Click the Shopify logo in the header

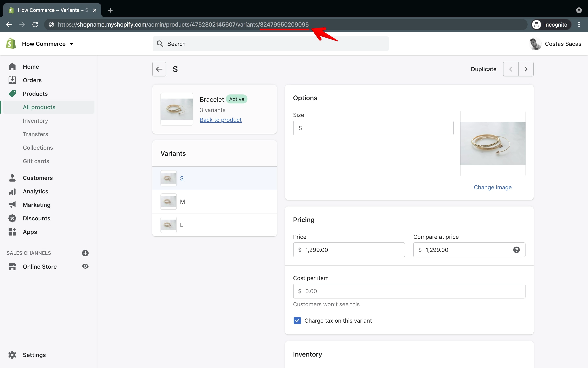[x=11, y=44]
